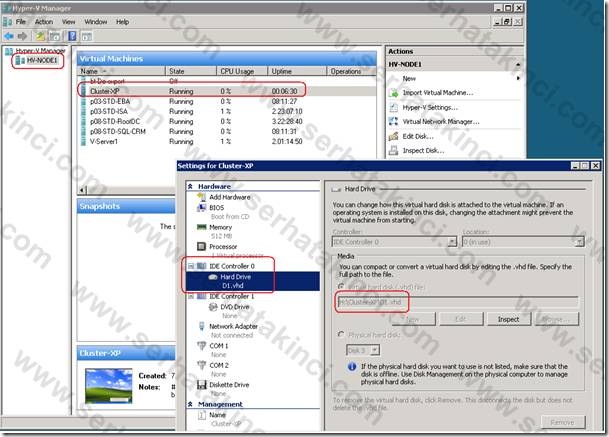The image size is (609, 437).
Task: Sort virtual machines by State column
Action: point(191,71)
